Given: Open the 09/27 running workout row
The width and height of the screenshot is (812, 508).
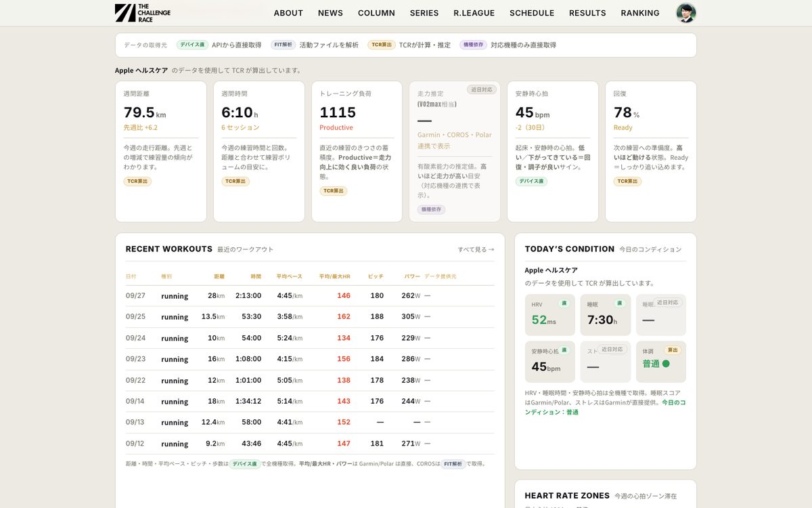Looking at the screenshot, I should [310, 295].
